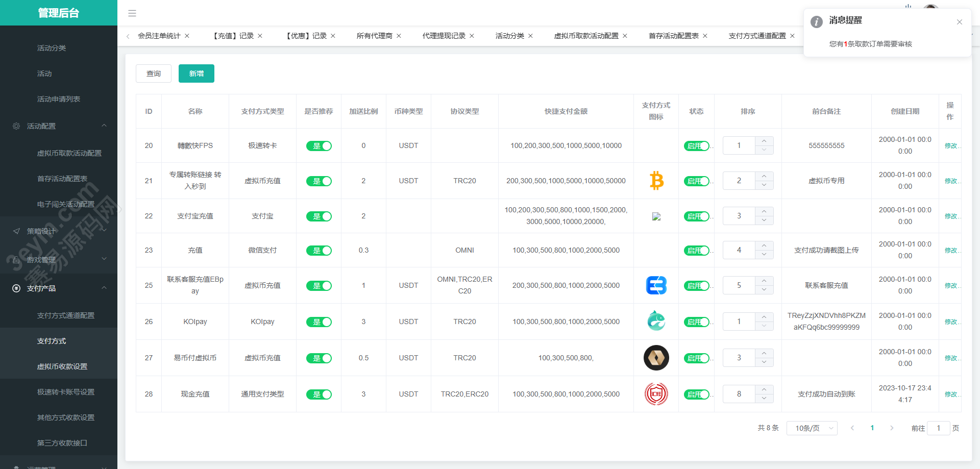Toggle 是否推荐 switch for 现金充值 row
980x469 pixels.
[319, 394]
